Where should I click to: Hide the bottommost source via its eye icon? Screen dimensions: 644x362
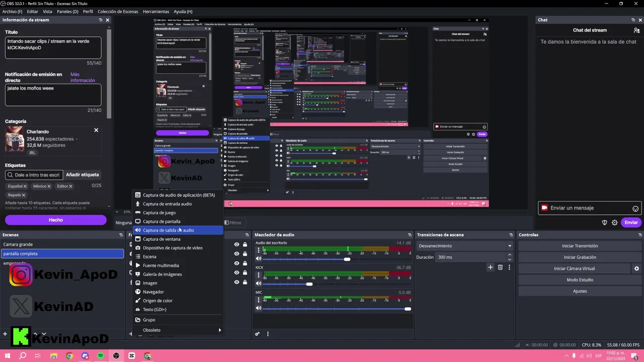[236, 282]
